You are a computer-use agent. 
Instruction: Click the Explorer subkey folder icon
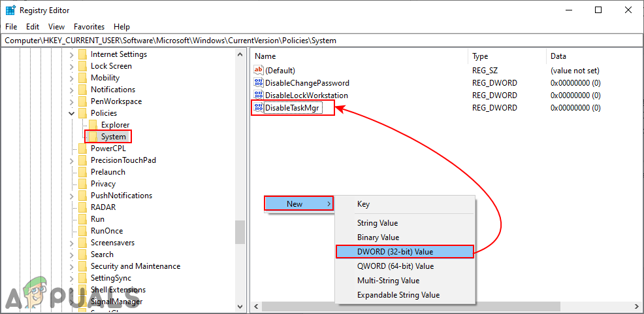(x=93, y=125)
